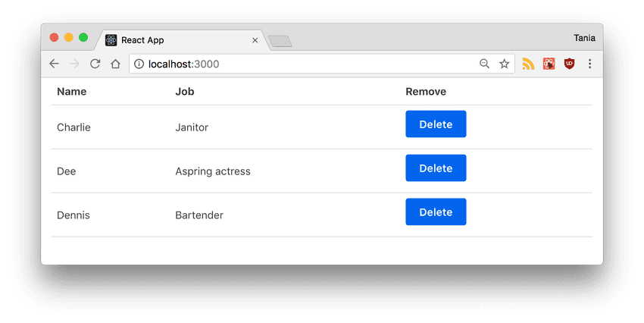Select the React App tab
Image resolution: width=644 pixels, height=323 pixels.
181,40
